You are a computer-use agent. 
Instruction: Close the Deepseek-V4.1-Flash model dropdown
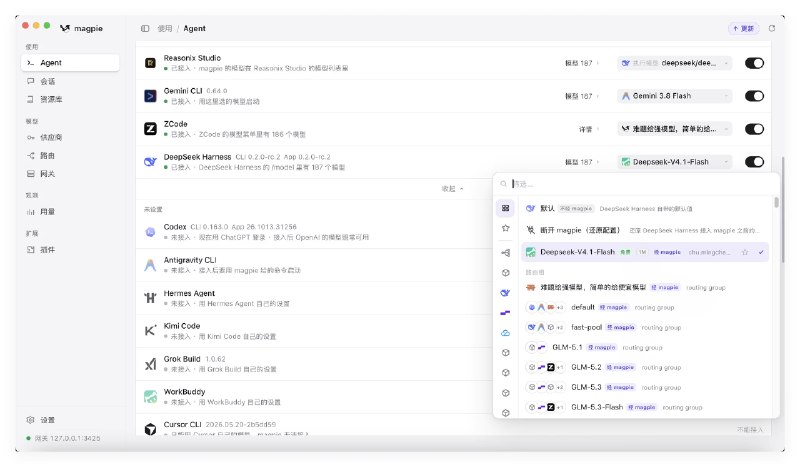coord(674,162)
